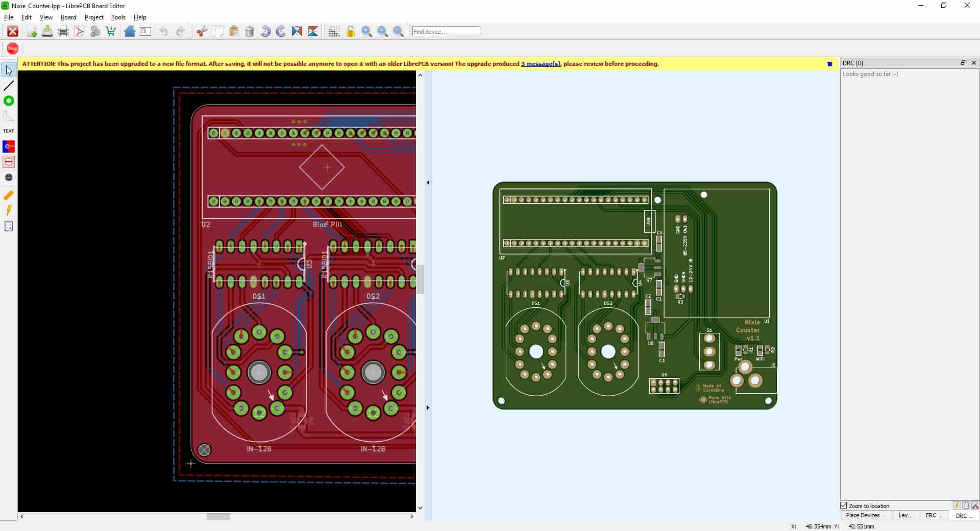Screen dimensions: 980x531
Task: Select the measure tool
Action: 8,196
